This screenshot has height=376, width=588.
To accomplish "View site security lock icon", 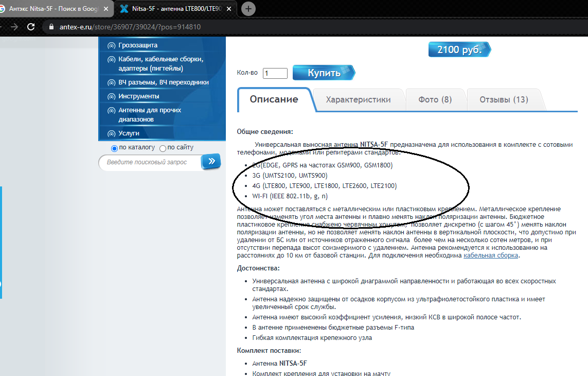I will point(51,27).
